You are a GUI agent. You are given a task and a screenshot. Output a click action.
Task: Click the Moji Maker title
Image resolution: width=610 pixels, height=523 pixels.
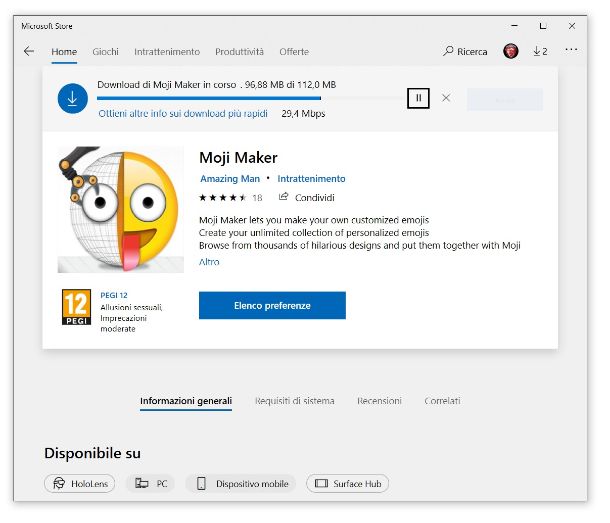[x=238, y=158]
